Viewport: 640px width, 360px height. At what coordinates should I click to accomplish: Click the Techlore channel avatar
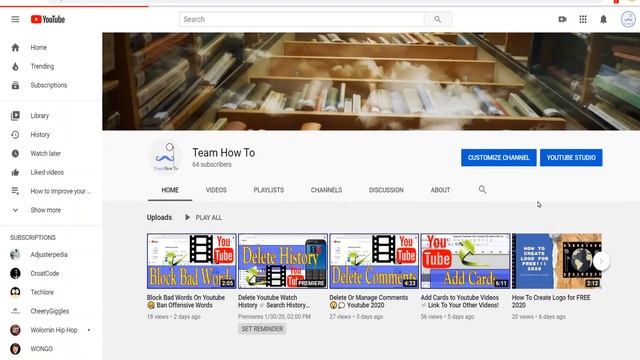(15, 292)
